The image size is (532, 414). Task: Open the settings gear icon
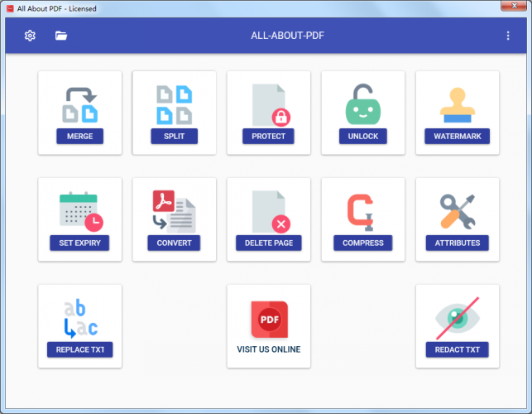point(30,36)
